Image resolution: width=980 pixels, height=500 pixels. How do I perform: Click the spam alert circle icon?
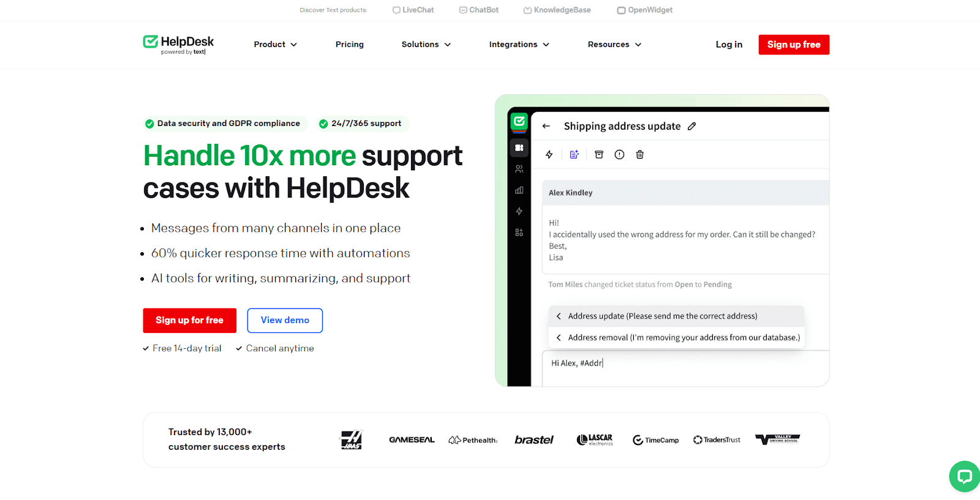point(619,155)
